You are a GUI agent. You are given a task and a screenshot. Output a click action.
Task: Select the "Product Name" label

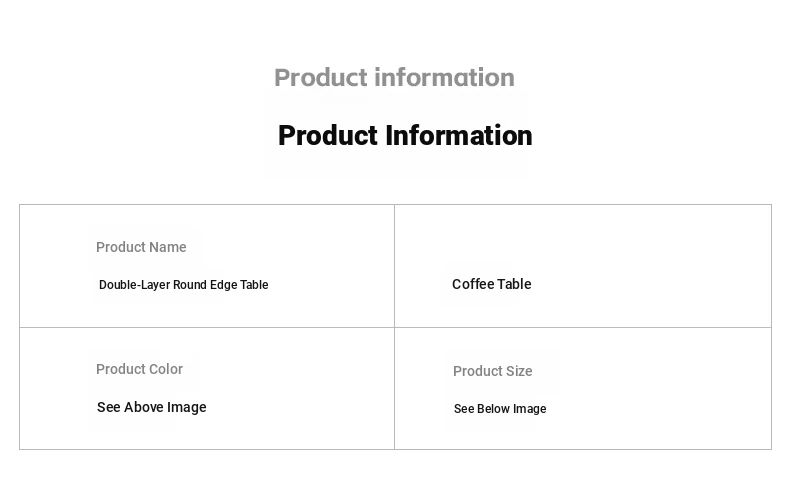click(141, 247)
